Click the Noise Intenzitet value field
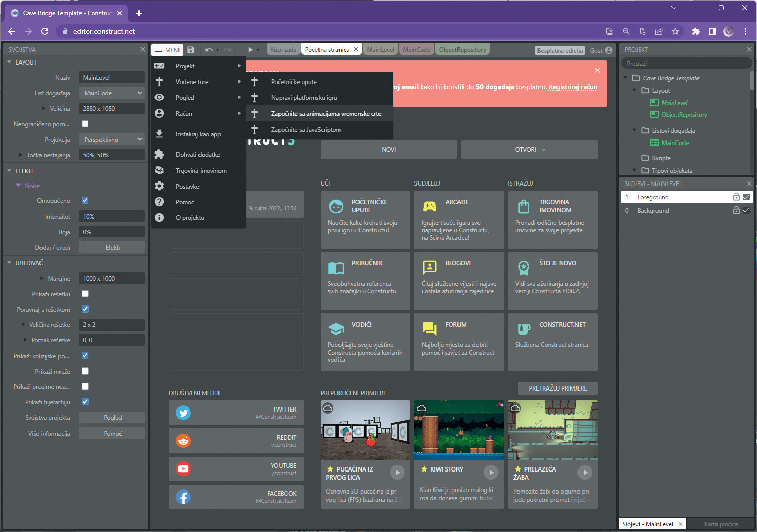The width and height of the screenshot is (757, 532). point(112,216)
